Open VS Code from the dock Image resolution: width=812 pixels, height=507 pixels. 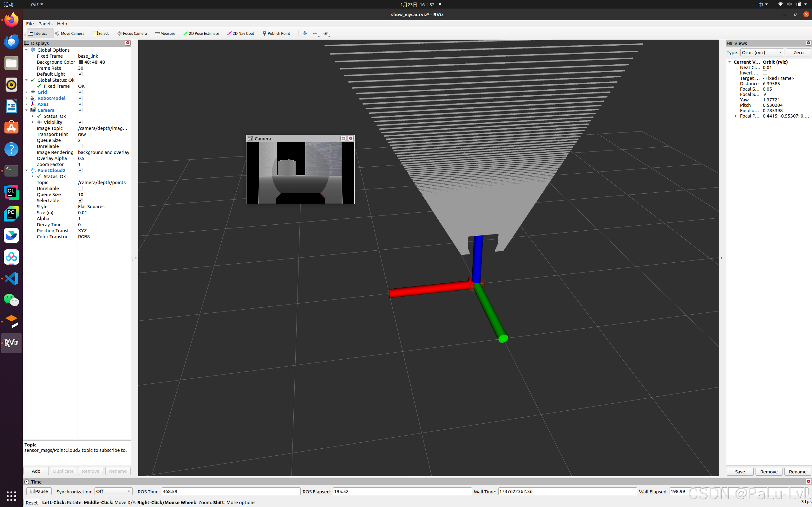11,278
